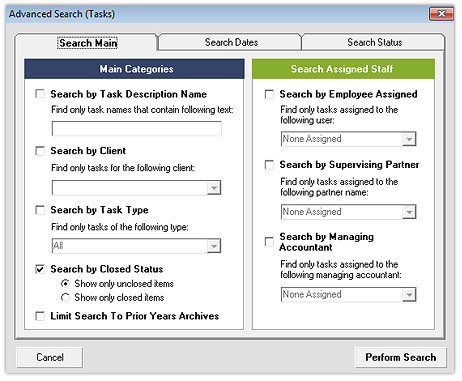This screenshot has width=462, height=381.
Task: Switch to the Search Main tab
Action: pyautogui.click(x=88, y=43)
